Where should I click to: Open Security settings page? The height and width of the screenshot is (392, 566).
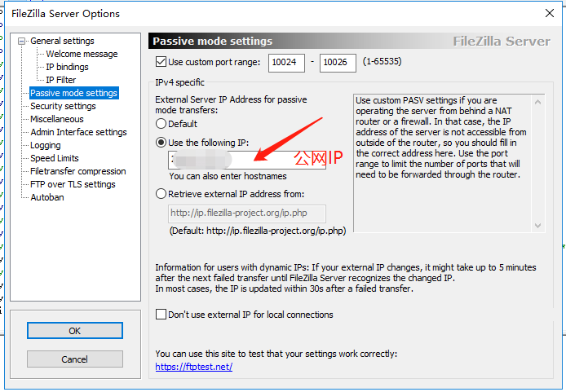pos(63,106)
